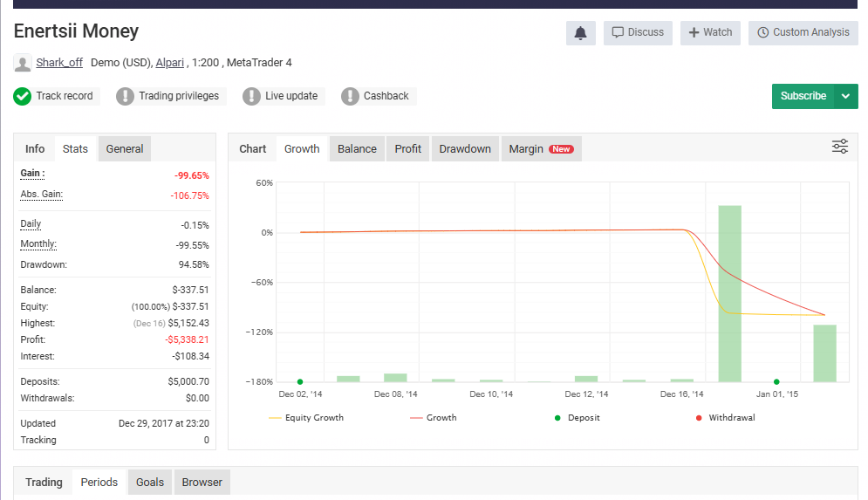Click the Live update badge label
Viewport: 868px width, 500px height.
[x=291, y=96]
